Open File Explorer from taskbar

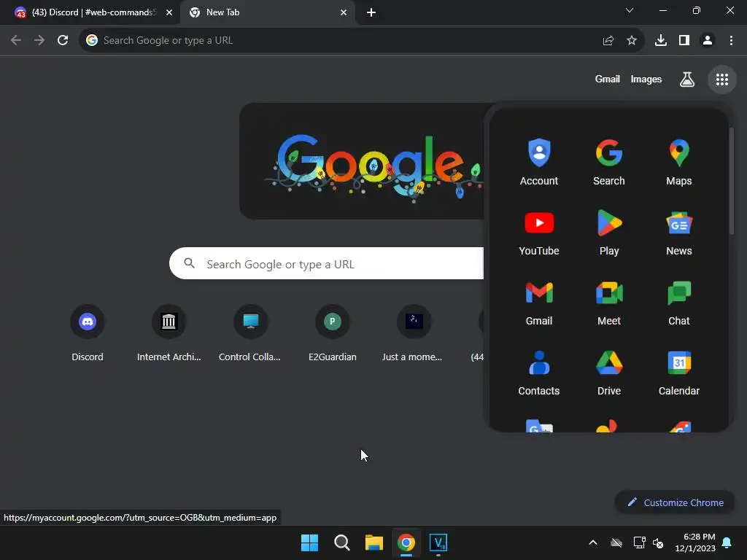pyautogui.click(x=374, y=542)
